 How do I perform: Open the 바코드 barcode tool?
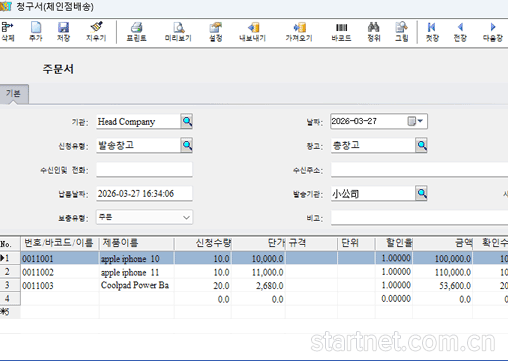click(341, 32)
